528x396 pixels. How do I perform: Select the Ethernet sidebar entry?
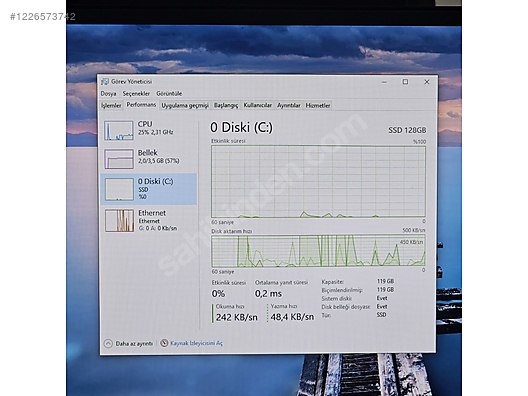[148, 221]
